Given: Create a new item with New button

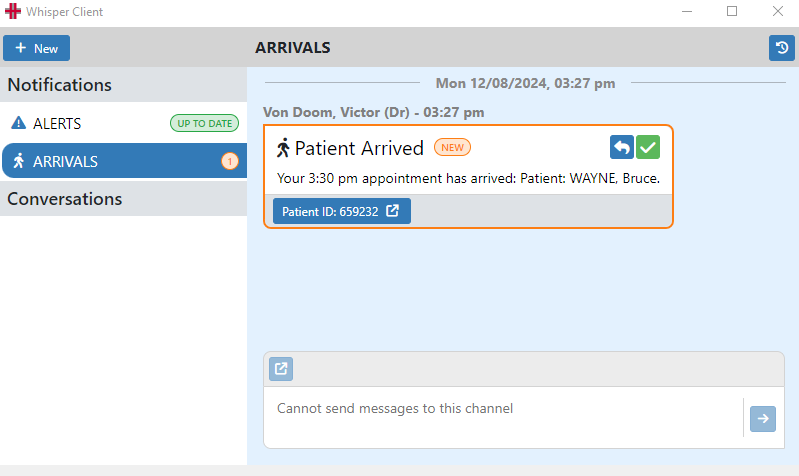Looking at the screenshot, I should click(36, 48).
